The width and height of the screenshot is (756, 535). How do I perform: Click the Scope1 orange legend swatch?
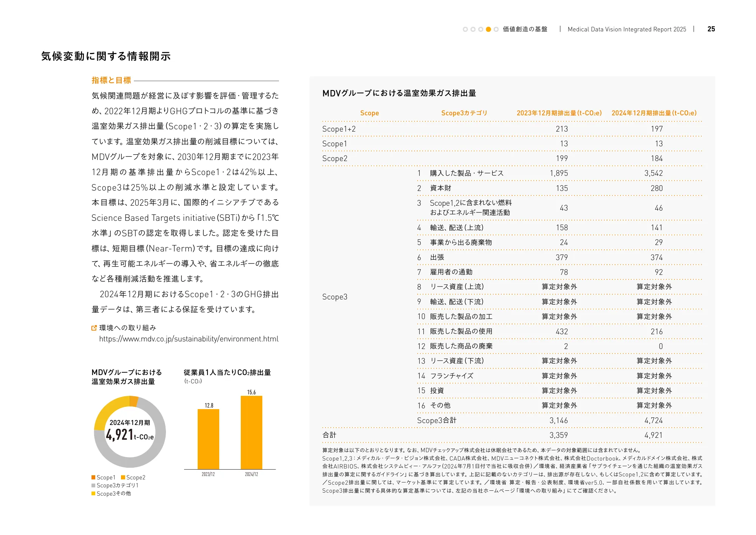[93, 478]
